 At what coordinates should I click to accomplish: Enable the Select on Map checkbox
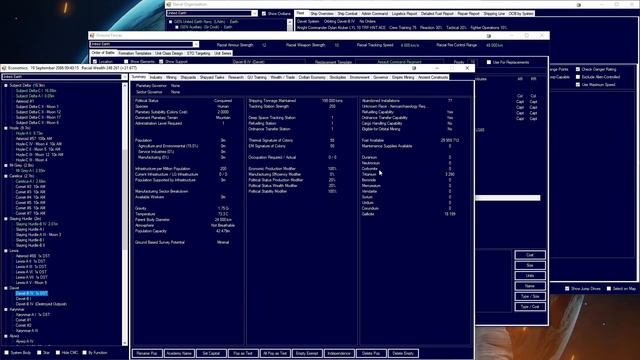[x=609, y=289]
